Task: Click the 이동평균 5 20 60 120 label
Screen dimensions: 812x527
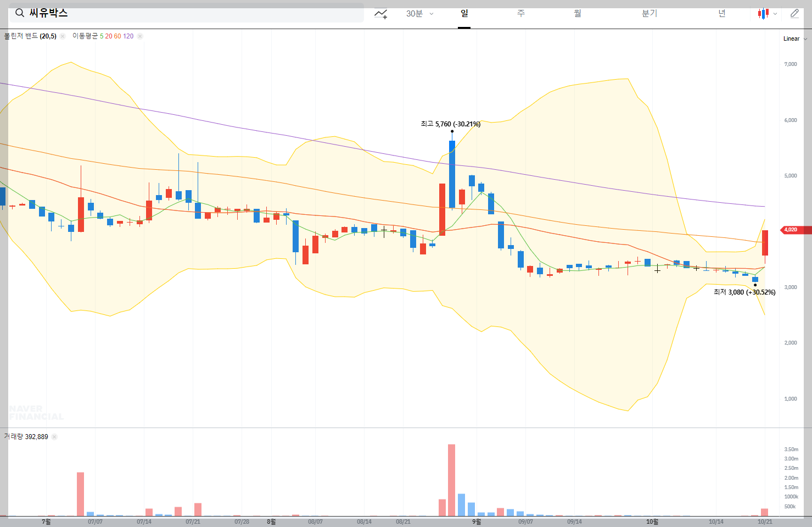Action: coord(103,36)
